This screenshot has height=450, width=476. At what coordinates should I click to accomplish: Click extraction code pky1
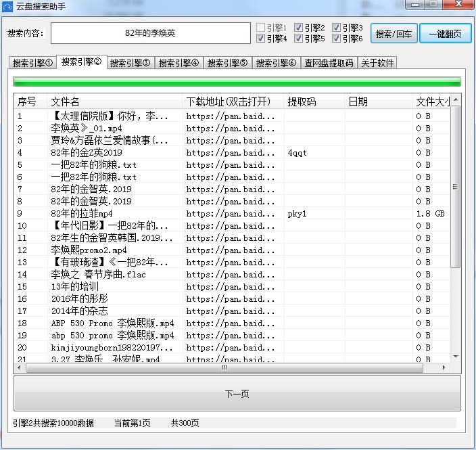[297, 214]
